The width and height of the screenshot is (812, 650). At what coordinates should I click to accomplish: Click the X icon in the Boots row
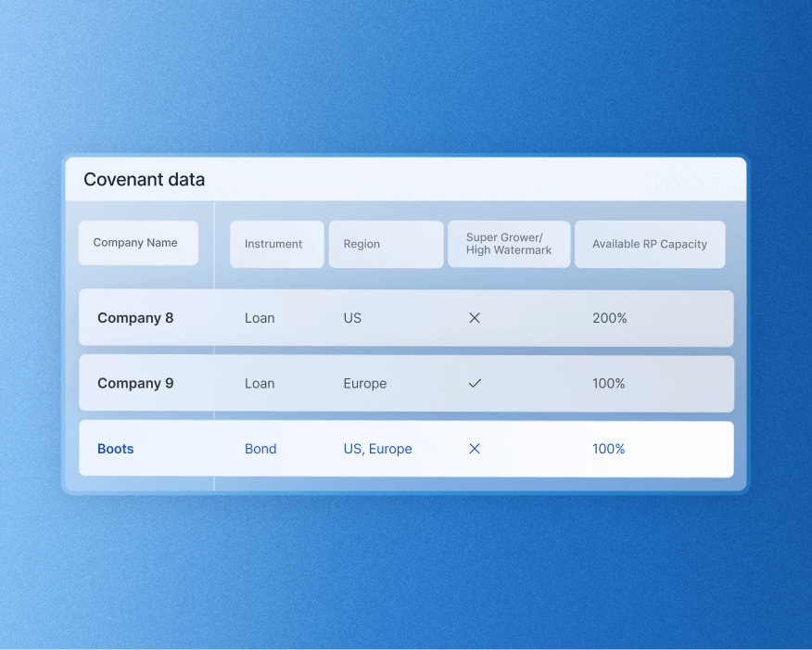(x=474, y=449)
